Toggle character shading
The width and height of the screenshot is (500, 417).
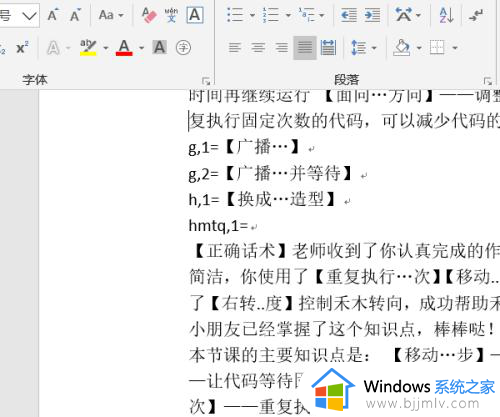click(159, 48)
